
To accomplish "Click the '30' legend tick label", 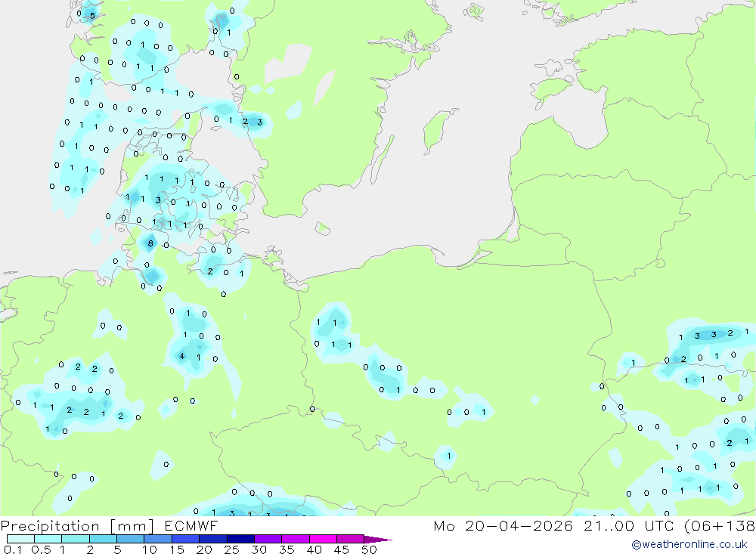I will click(259, 549).
